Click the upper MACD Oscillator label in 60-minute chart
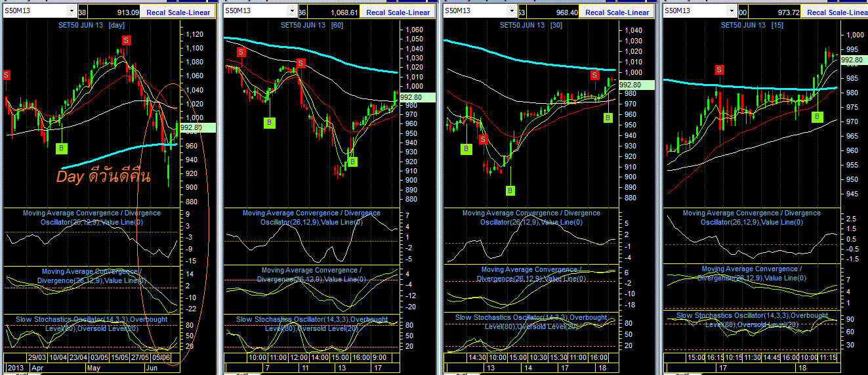The image size is (868, 375). click(x=311, y=217)
